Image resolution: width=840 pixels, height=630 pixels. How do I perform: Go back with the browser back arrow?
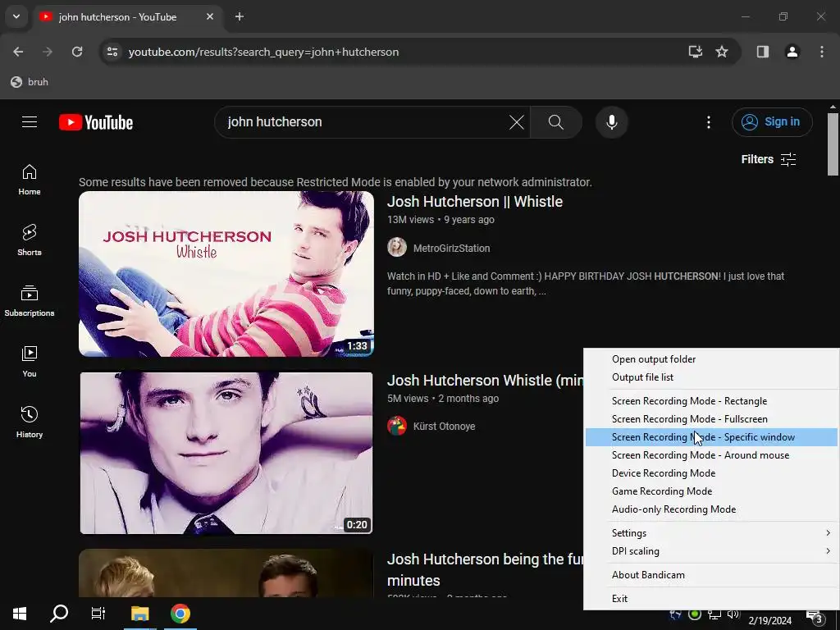coord(18,52)
